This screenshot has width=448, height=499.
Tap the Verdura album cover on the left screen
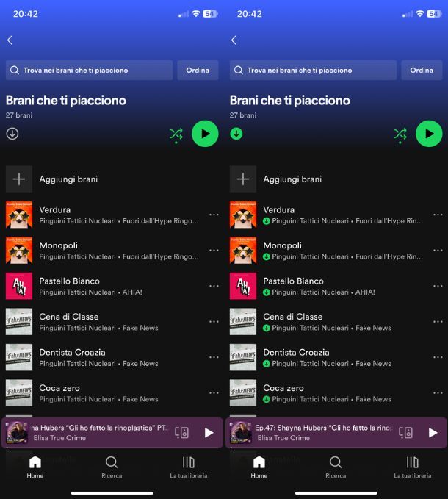point(19,215)
